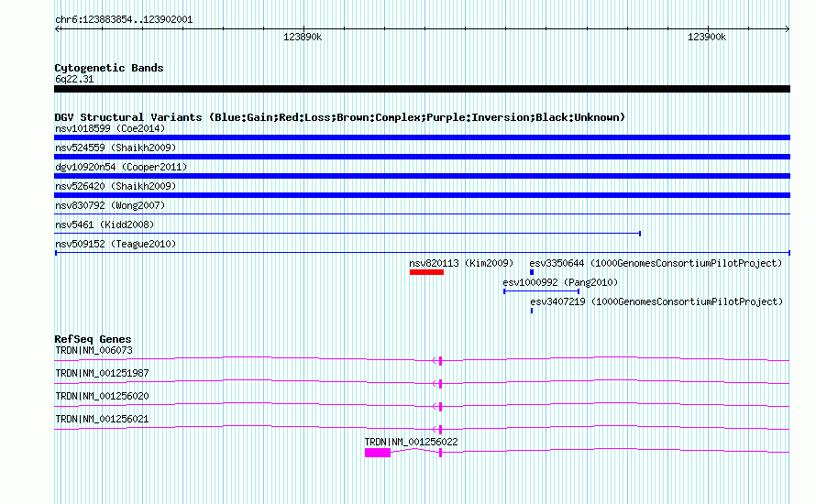Screen dimensions: 816x504
Task: Click the magenta exon tick of TRDN|NM_001256020
Action: 440,407
